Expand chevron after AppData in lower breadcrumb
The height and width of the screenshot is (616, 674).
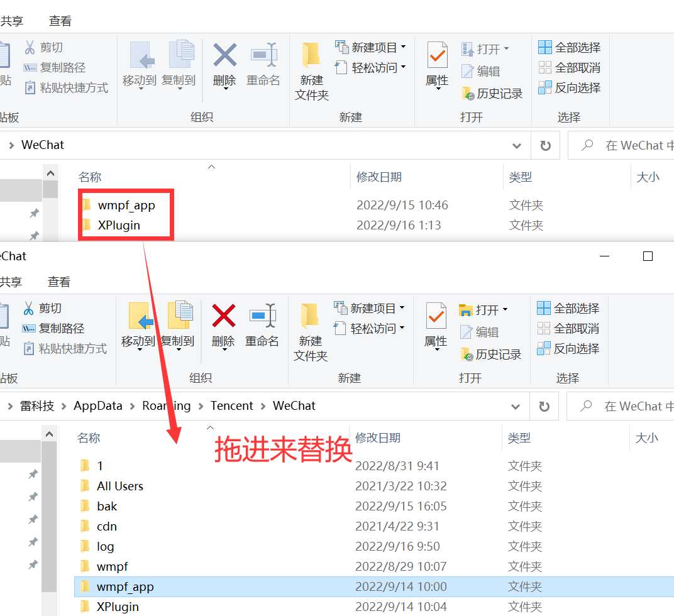[x=133, y=407]
